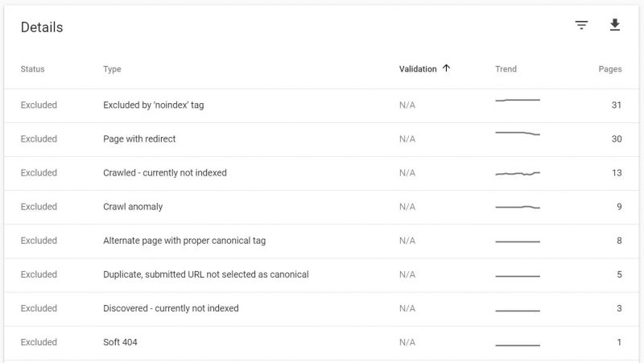644x363 pixels.
Task: Click the Validation sort arrow icon
Action: 446,68
